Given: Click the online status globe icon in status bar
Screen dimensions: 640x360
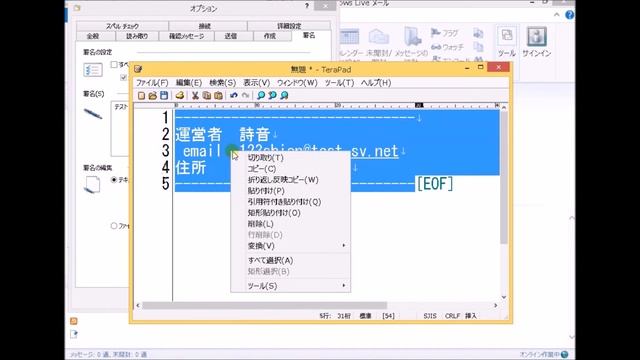Looking at the screenshot, I should [564, 354].
